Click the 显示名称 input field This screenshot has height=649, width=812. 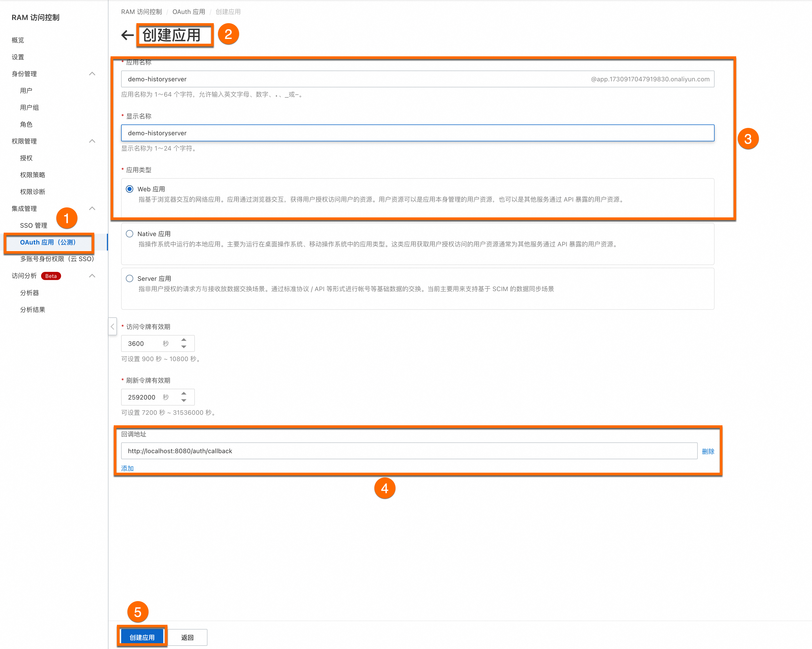point(417,133)
